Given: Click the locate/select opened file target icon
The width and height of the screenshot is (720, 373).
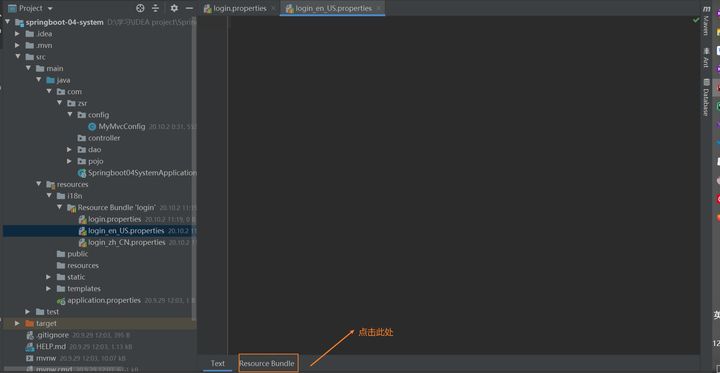Looking at the screenshot, I should [141, 8].
